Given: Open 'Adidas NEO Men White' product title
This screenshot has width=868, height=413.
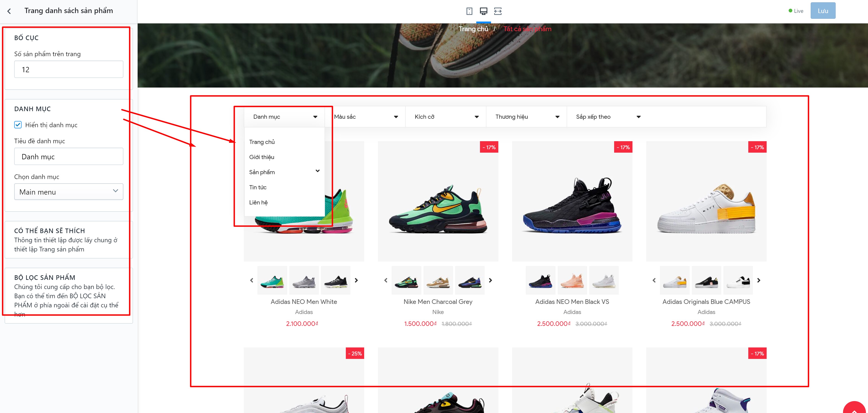Looking at the screenshot, I should [x=304, y=302].
